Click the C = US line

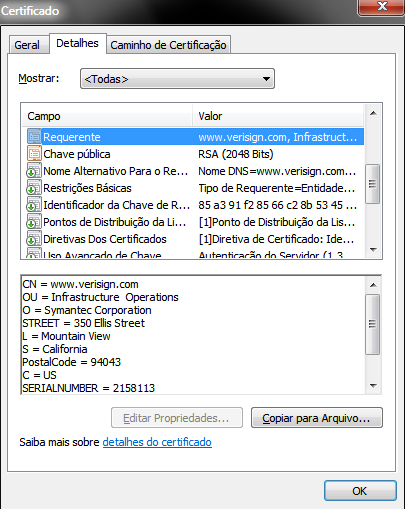point(39,375)
